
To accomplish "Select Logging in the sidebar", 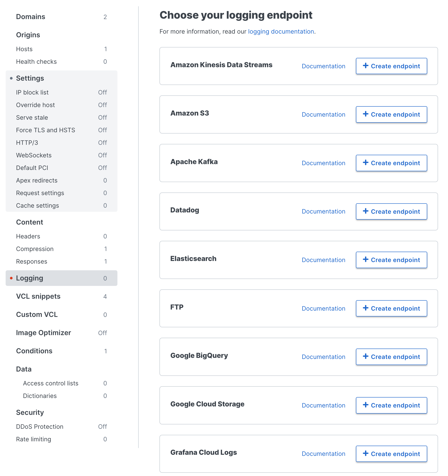I will (29, 278).
